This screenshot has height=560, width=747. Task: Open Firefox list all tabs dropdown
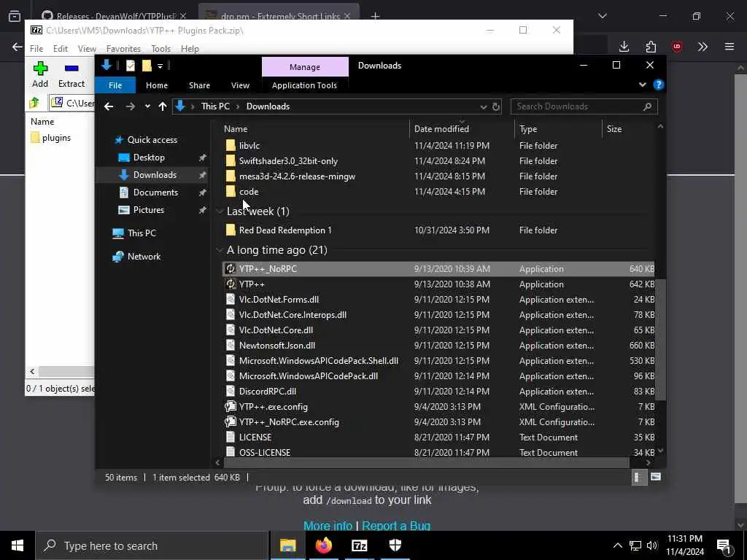(602, 16)
